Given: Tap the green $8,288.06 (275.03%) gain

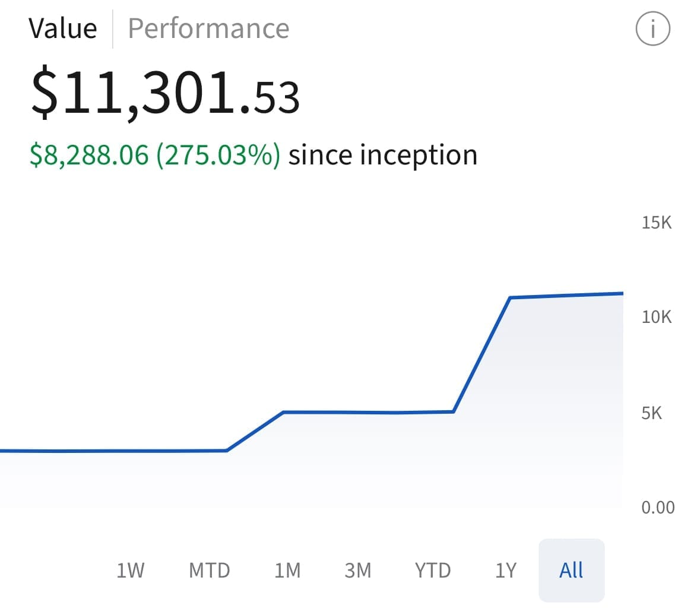Looking at the screenshot, I should tap(155, 155).
